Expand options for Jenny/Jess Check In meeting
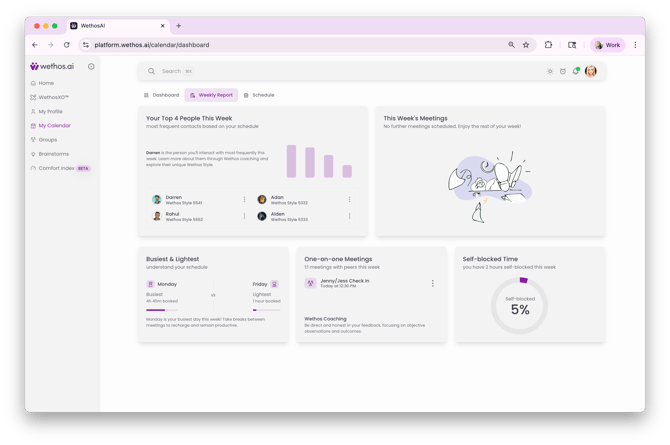The image size is (670, 445). [433, 283]
